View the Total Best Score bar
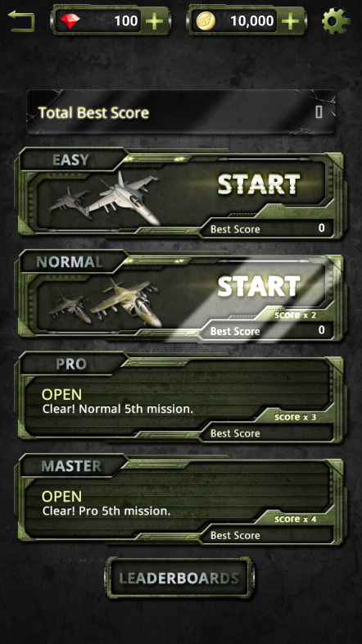362x644 pixels. tap(181, 112)
